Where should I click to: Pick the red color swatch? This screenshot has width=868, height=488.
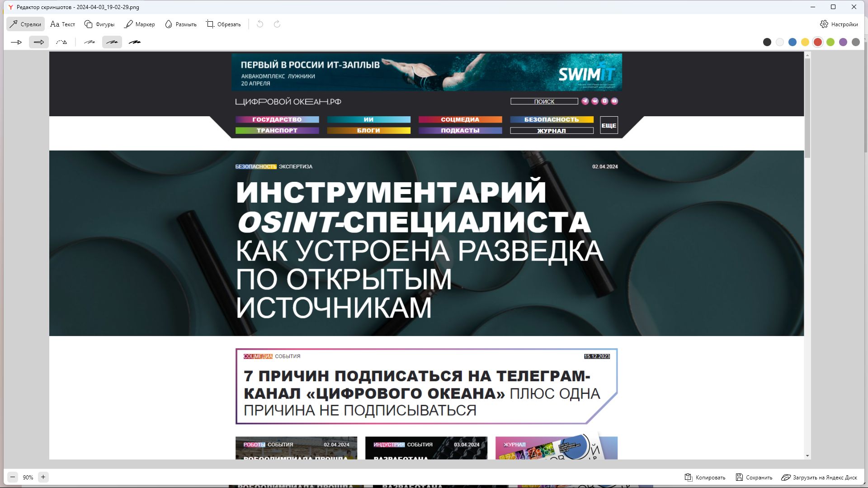tap(818, 42)
